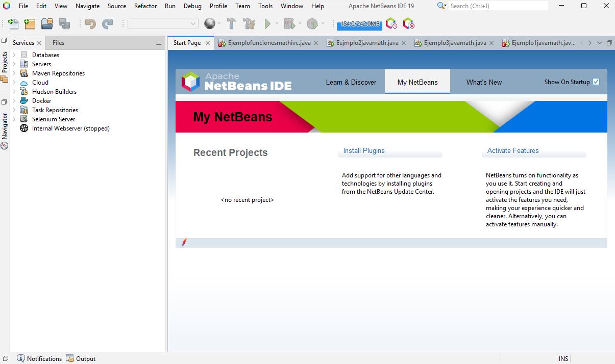Select the Selenium Server node
The width and height of the screenshot is (615, 364).
point(54,119)
